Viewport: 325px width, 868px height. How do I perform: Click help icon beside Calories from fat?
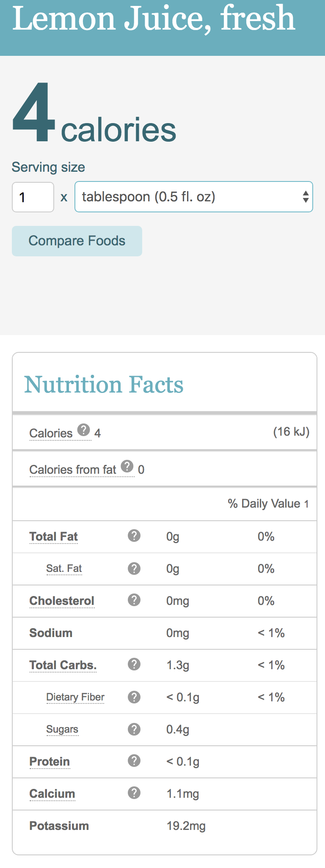point(127,466)
